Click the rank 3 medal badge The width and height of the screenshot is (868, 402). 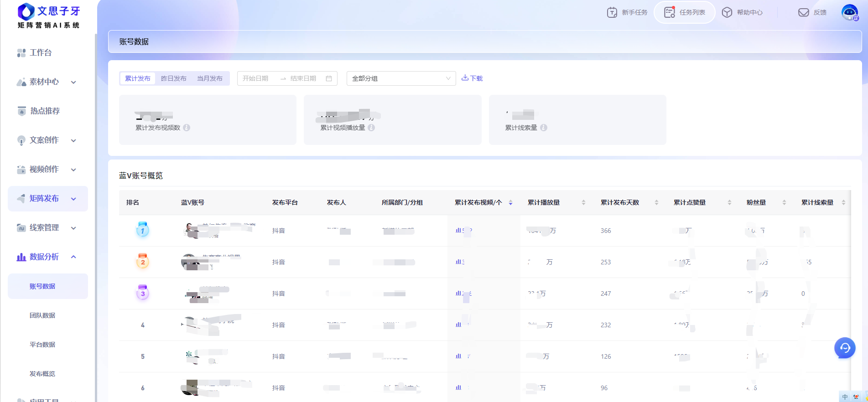[x=143, y=292]
